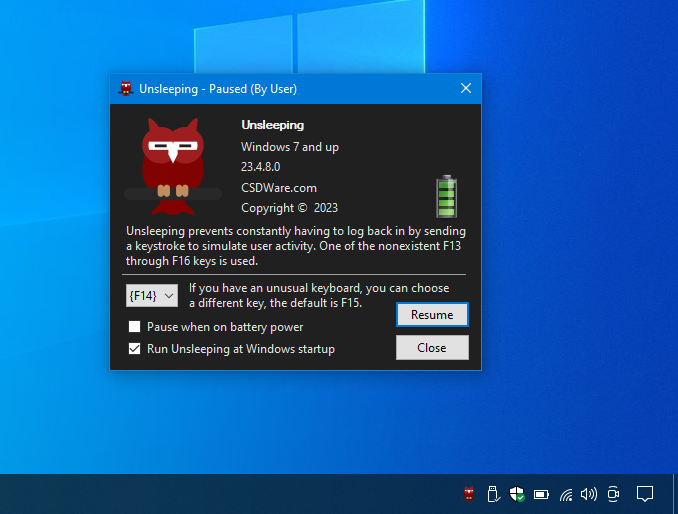Open Safely Remove Hardware USB tray icon
This screenshot has height=514, width=678.
tap(493, 494)
